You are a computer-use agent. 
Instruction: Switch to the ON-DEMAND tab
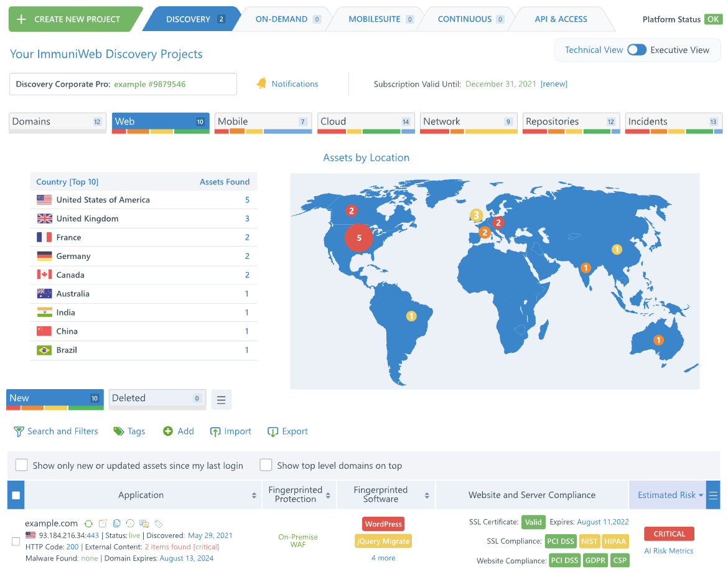[283, 19]
